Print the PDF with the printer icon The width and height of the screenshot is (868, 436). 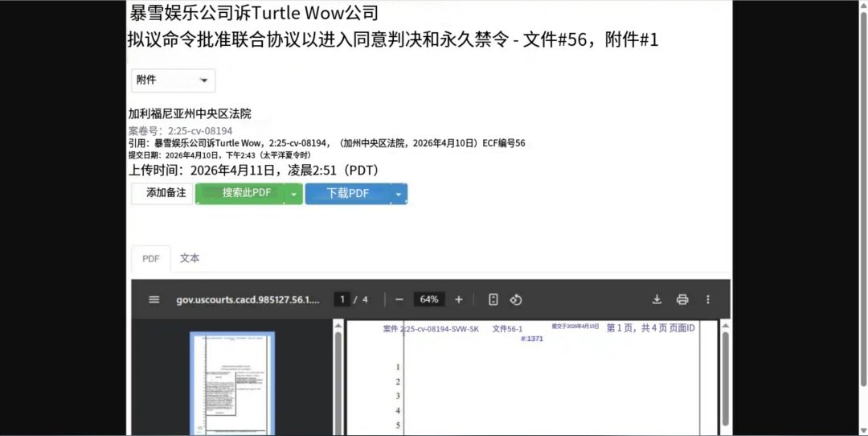(x=682, y=300)
